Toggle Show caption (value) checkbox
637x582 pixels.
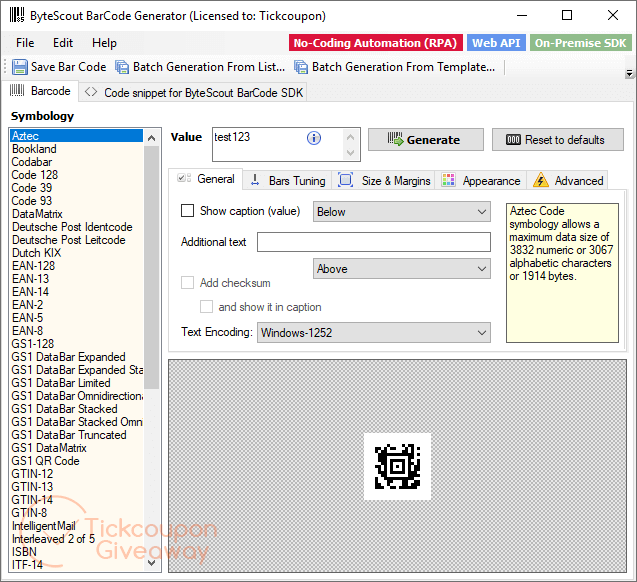187,211
